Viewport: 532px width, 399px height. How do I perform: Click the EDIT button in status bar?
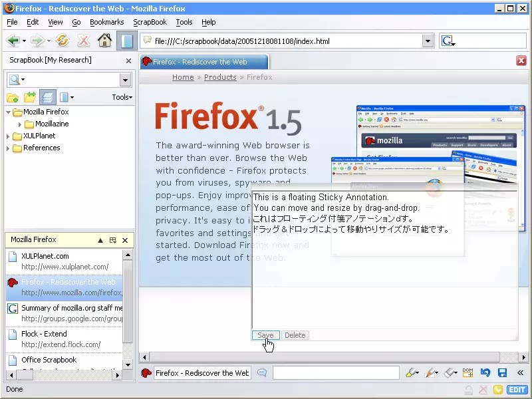[x=517, y=390]
